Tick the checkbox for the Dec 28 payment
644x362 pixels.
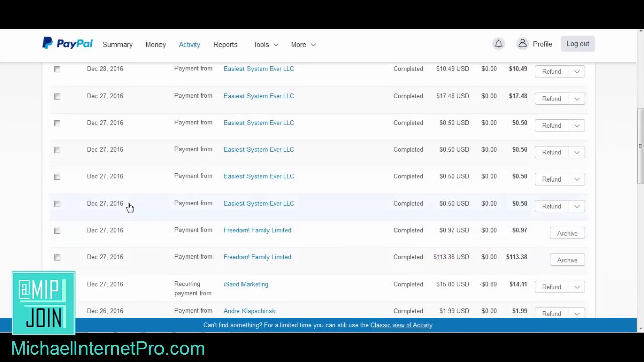(57, 69)
